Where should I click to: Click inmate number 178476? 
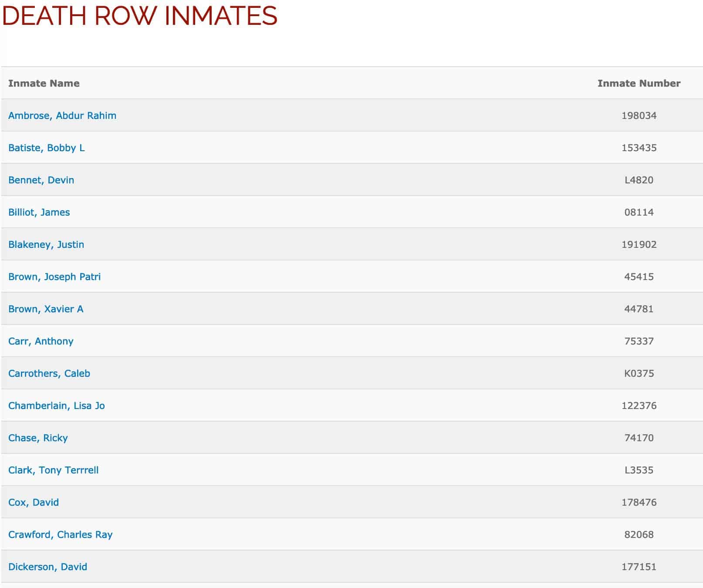(x=639, y=502)
